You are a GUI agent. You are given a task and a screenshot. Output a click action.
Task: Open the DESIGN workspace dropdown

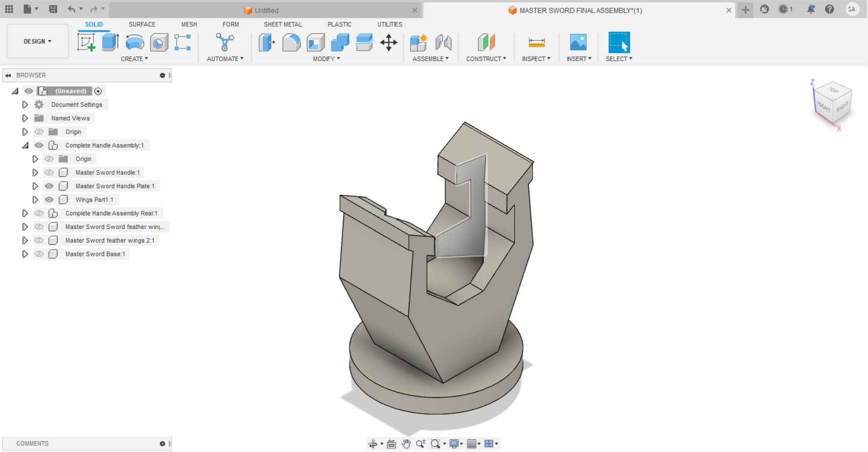point(38,41)
